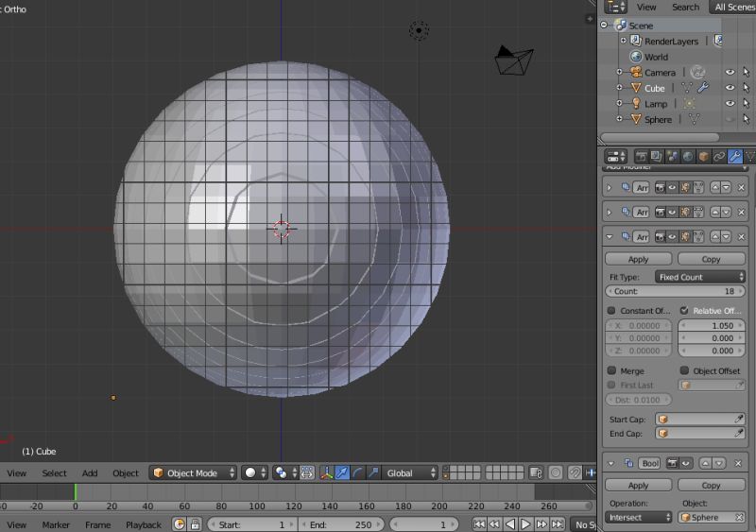The width and height of the screenshot is (756, 532).
Task: Open the outliner Search menu
Action: (x=685, y=7)
